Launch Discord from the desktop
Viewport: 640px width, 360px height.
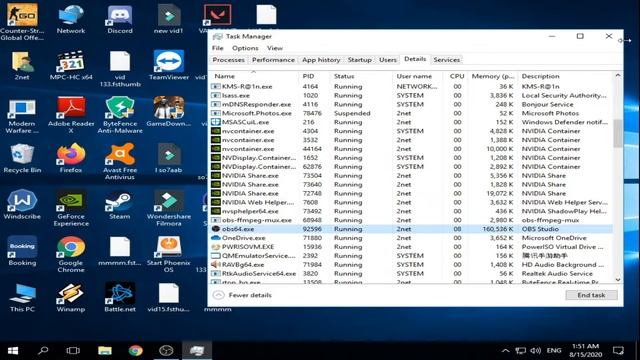[x=120, y=19]
